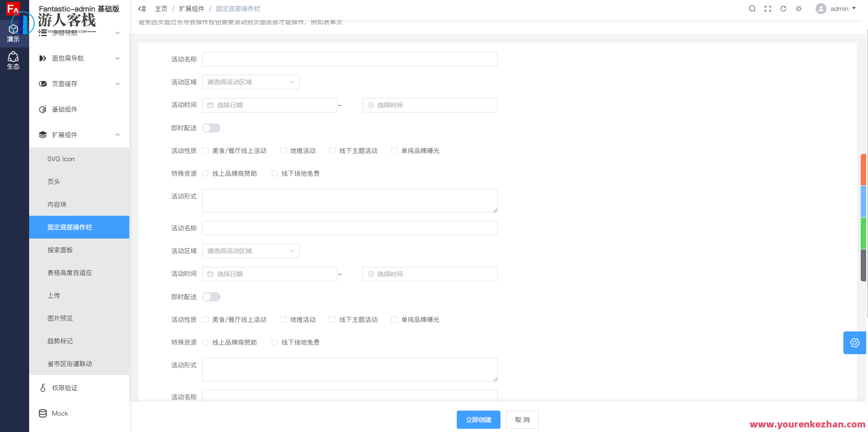Cancel the form with 取消

tap(522, 420)
